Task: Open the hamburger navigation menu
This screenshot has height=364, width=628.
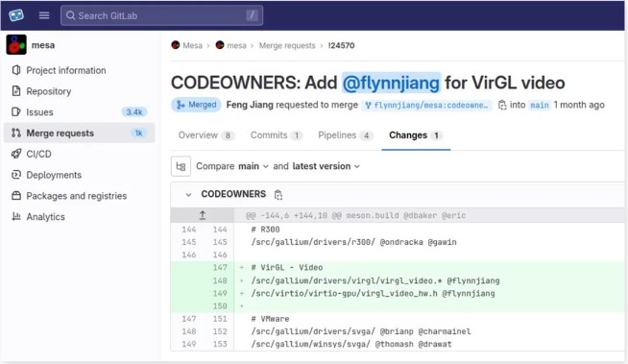Action: (44, 15)
